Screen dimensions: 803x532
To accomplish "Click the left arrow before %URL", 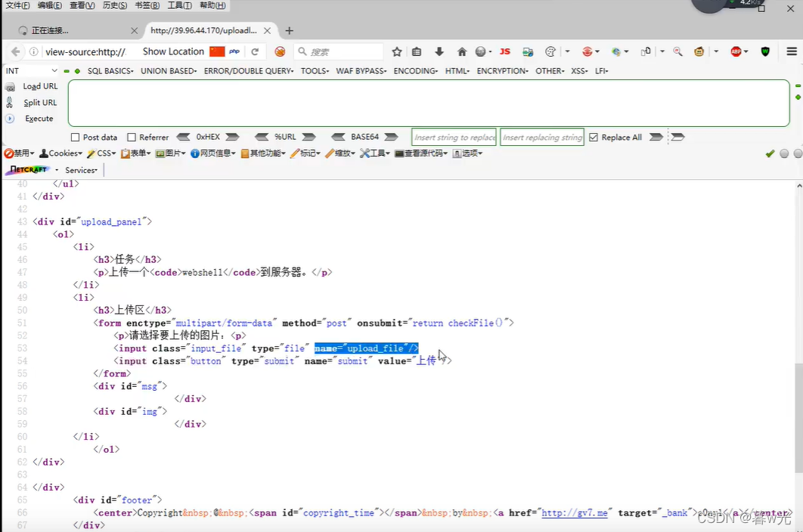I will pos(262,137).
